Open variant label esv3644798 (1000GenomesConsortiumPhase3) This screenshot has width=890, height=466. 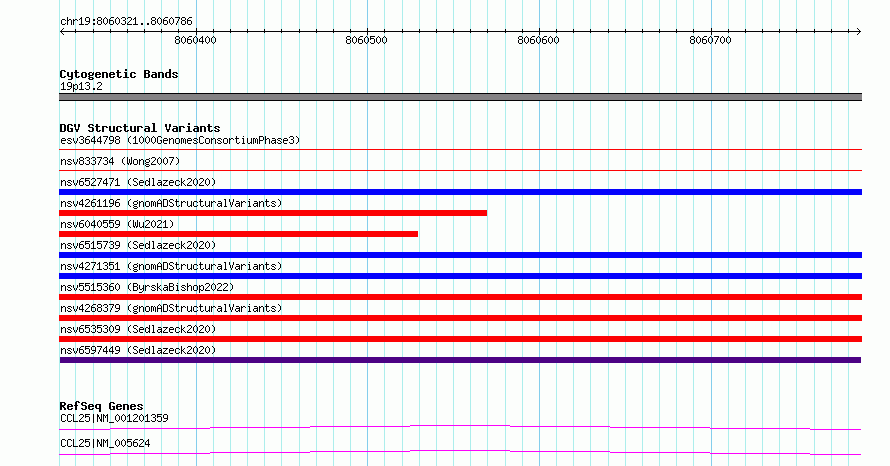pyautogui.click(x=180, y=140)
